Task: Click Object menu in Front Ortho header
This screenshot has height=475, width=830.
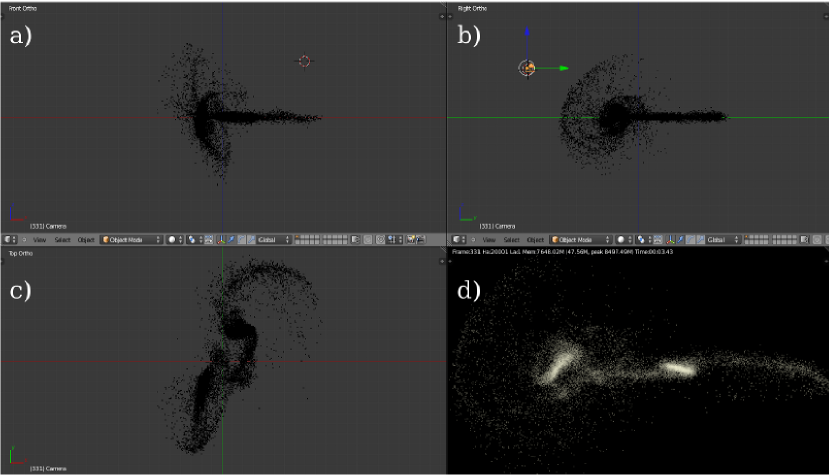Action: click(86, 240)
